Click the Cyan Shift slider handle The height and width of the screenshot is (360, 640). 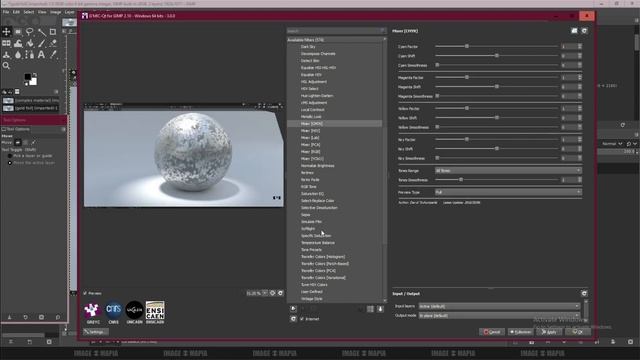[497, 56]
